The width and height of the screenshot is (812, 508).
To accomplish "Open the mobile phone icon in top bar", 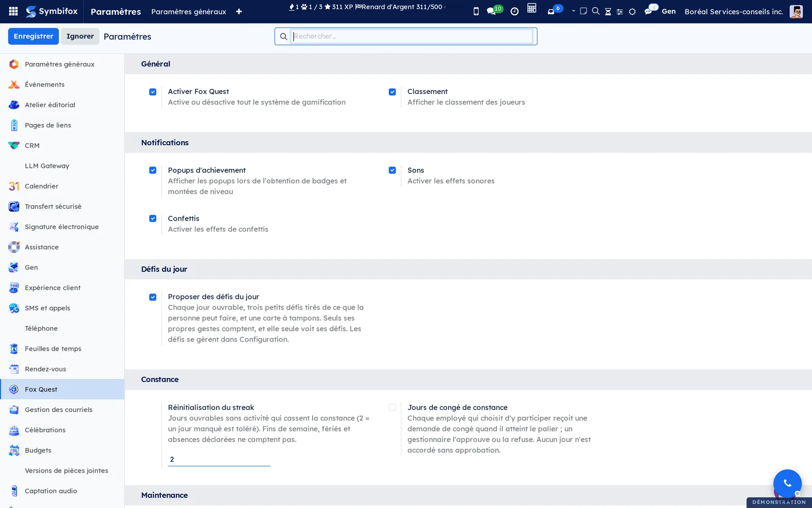I will (x=476, y=11).
